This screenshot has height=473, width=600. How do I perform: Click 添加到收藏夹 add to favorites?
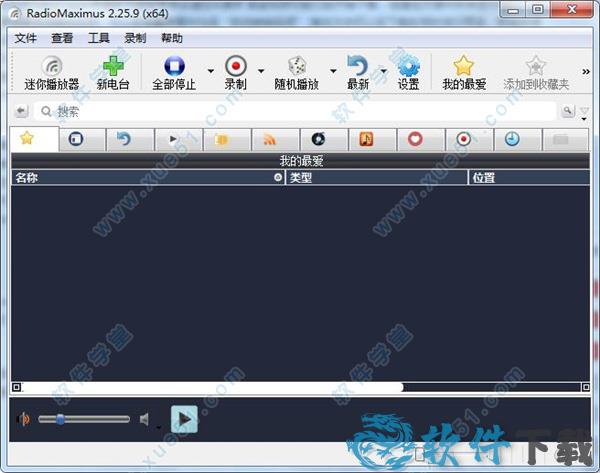tap(536, 72)
